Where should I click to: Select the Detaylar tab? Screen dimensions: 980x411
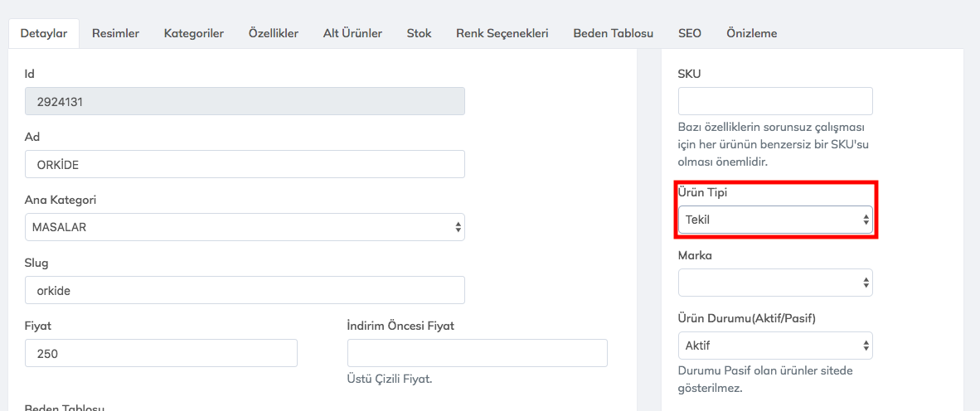(x=43, y=33)
